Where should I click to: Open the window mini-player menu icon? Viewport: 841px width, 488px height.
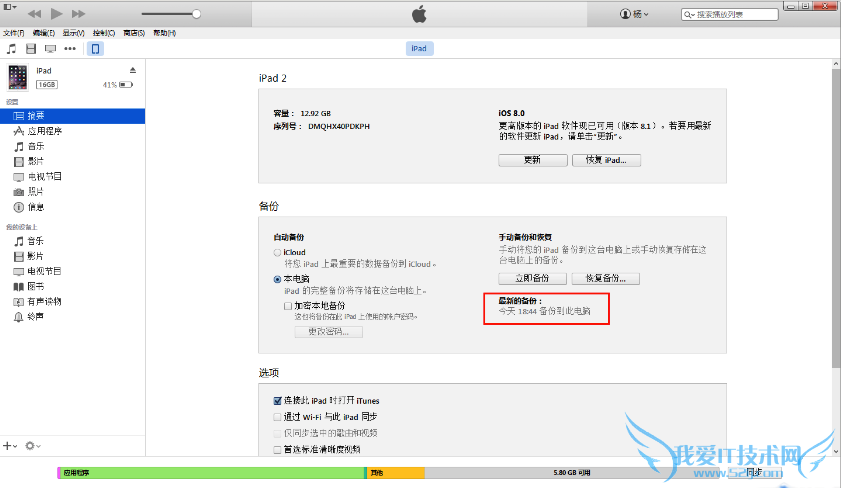pyautogui.click(x=10, y=7)
